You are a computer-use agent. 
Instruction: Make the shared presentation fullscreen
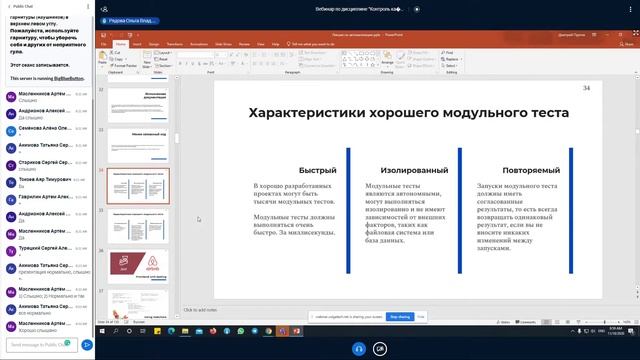(x=636, y=33)
